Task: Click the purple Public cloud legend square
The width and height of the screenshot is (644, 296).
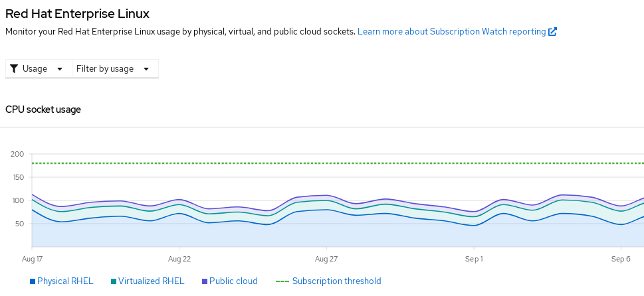Action: [205, 281]
